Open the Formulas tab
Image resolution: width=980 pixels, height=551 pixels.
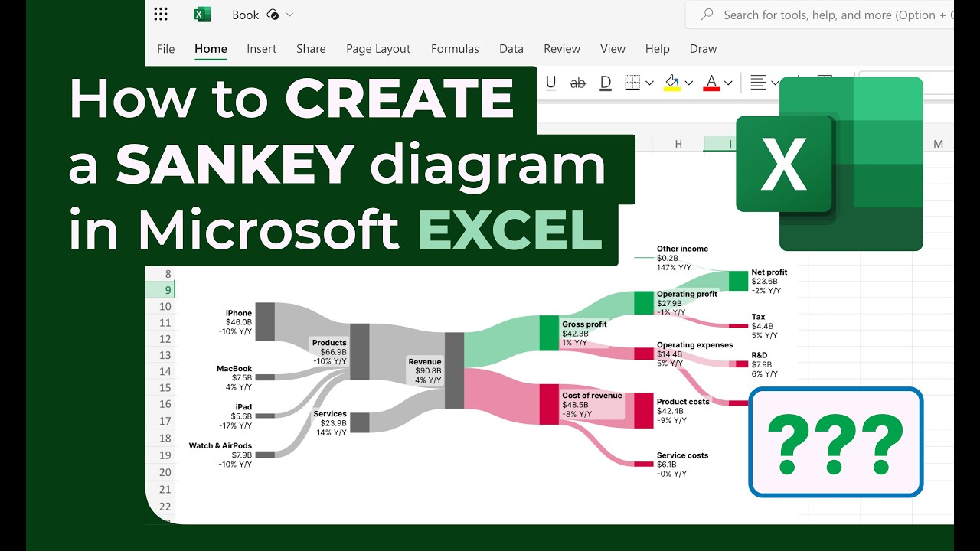tap(455, 48)
